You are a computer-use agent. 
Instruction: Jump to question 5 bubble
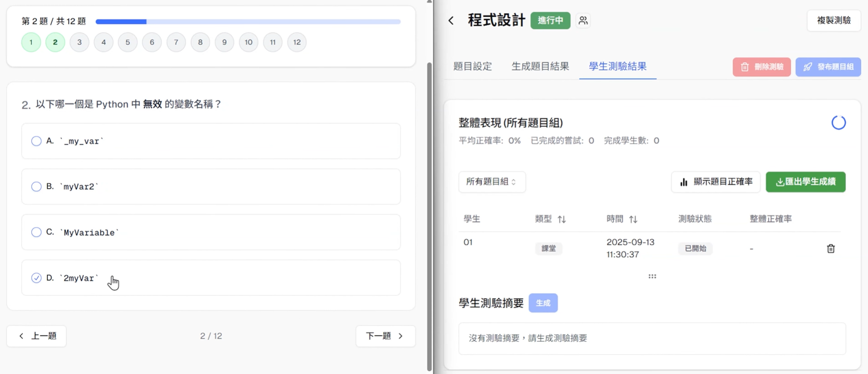coord(127,42)
